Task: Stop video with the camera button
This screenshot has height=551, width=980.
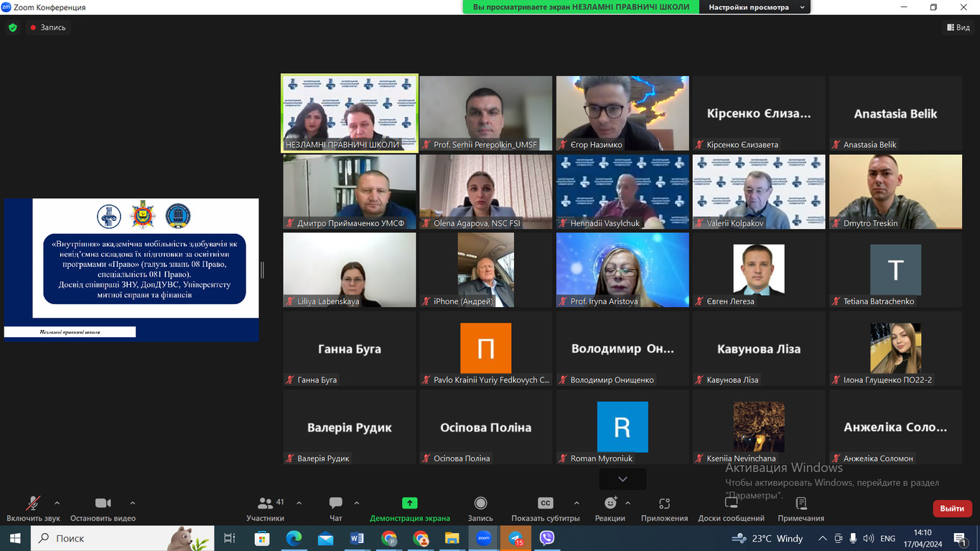Action: (x=103, y=509)
